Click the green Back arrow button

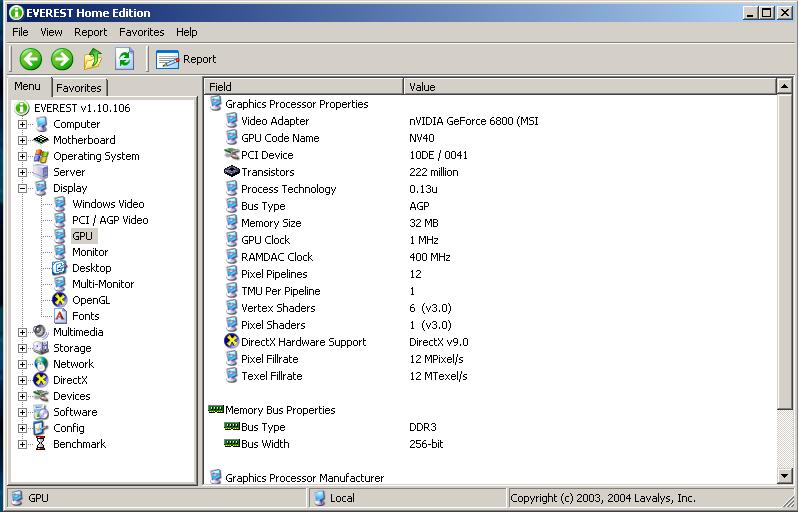(31, 59)
